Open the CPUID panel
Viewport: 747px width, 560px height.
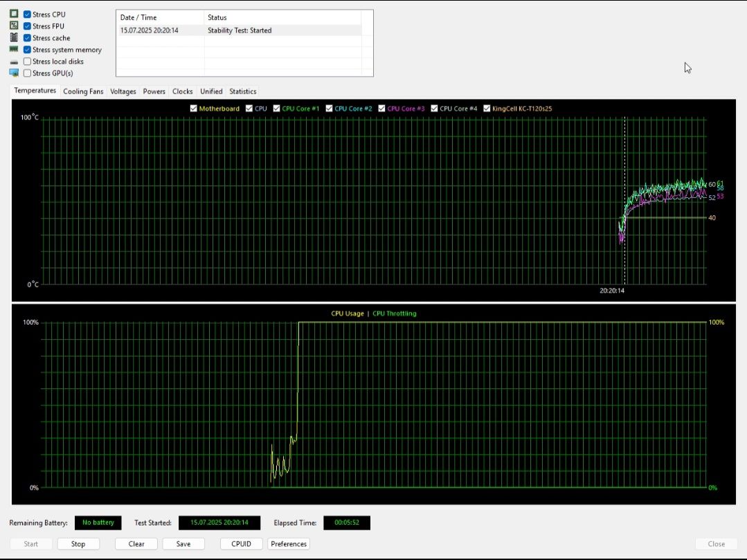point(241,544)
